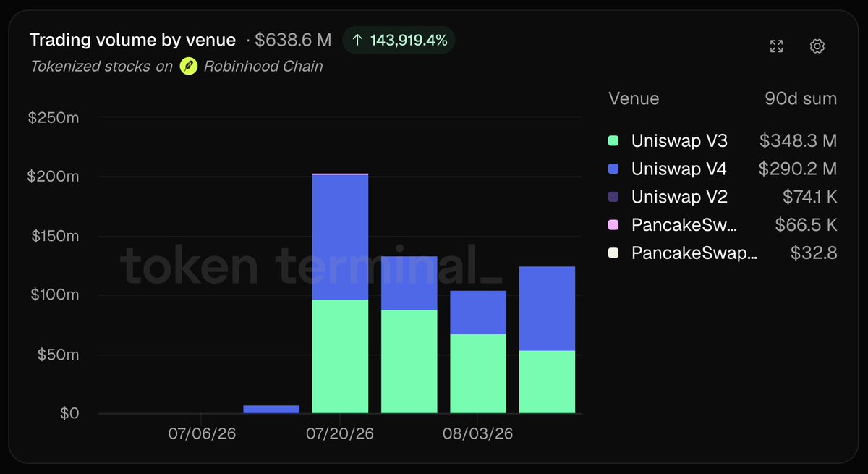Click the $0 y-axis label
The height and width of the screenshot is (474, 868).
click(x=69, y=413)
